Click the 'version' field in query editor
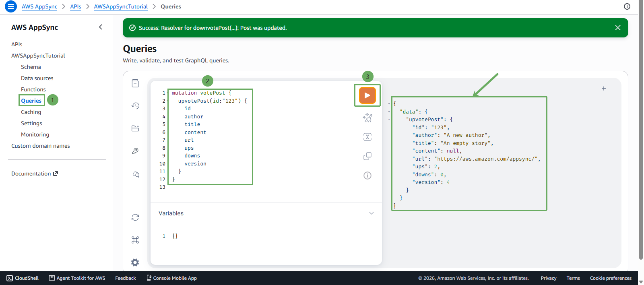This screenshot has height=285, width=644. point(195,164)
